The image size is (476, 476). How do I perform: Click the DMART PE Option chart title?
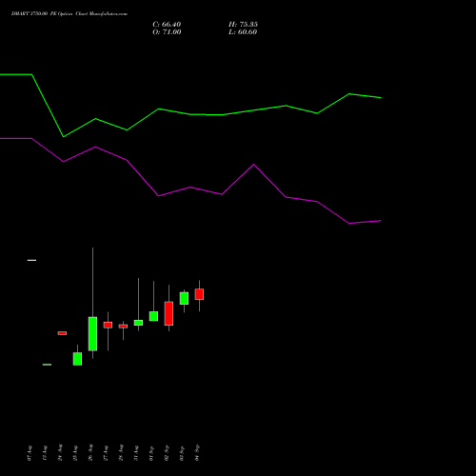pos(69,13)
